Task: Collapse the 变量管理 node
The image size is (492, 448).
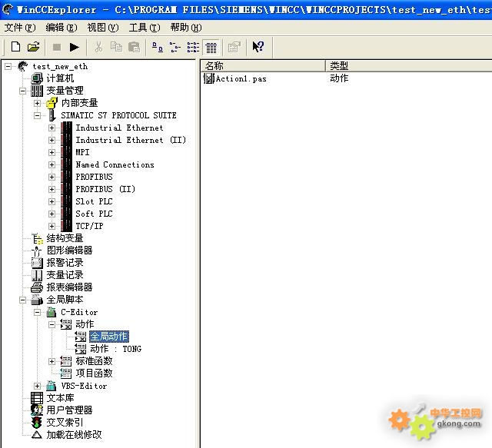Action: (x=22, y=91)
